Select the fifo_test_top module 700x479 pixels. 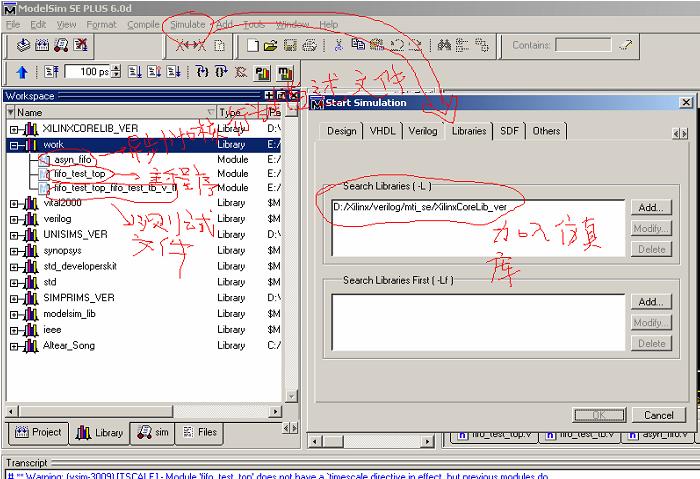[x=79, y=174]
